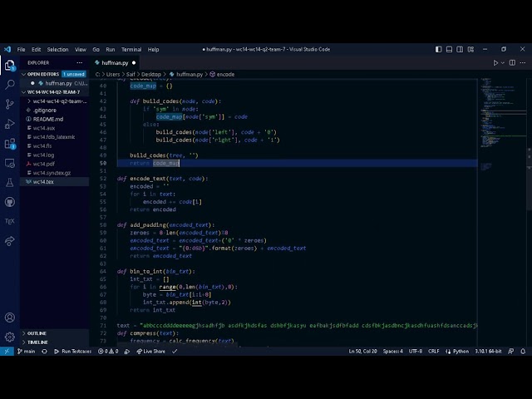Open the Selection menu

point(57,50)
